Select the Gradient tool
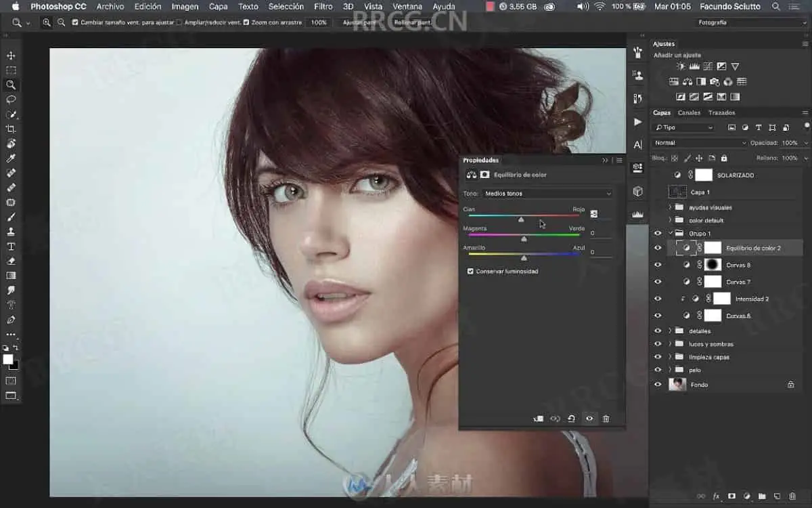The height and width of the screenshot is (508, 812). click(x=11, y=276)
